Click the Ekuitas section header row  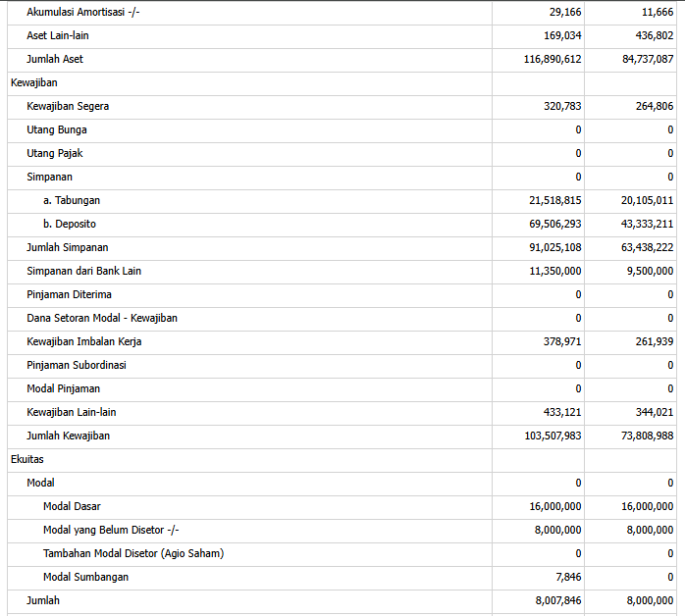coord(27,459)
